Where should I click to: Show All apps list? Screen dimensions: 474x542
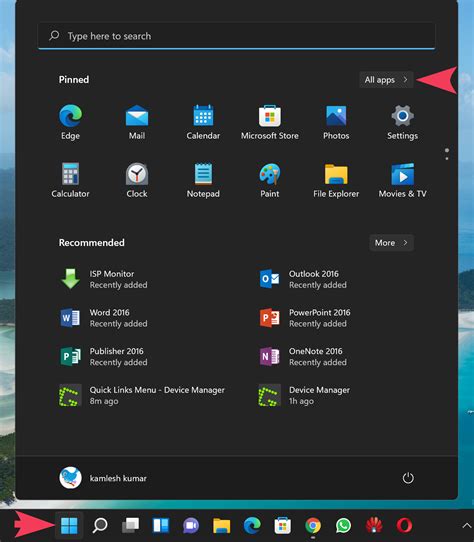pos(386,80)
